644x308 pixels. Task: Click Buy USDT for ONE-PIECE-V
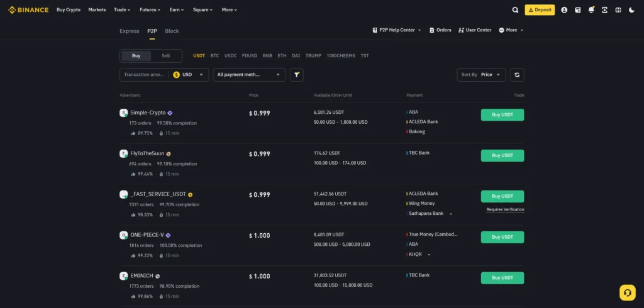point(502,237)
